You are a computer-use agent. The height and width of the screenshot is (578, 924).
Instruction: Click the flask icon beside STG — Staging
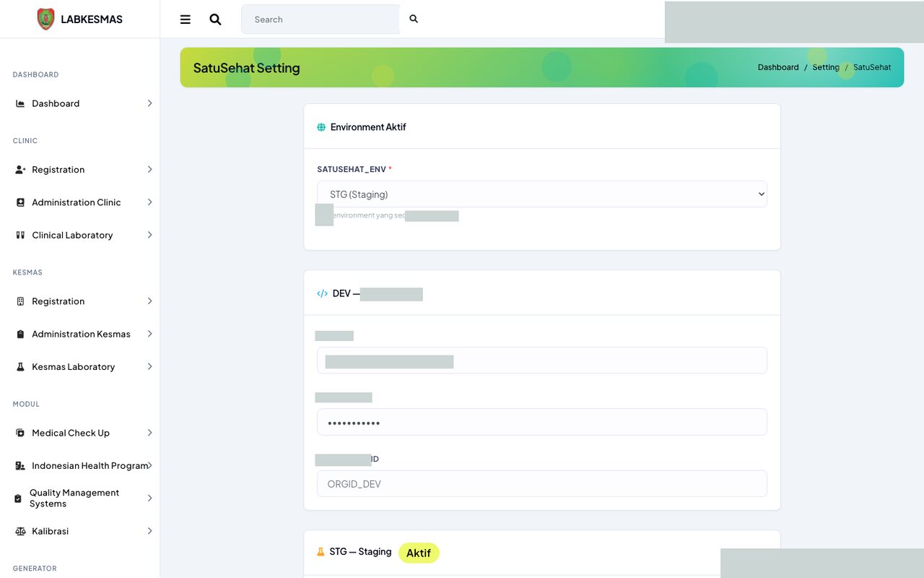[x=321, y=552]
